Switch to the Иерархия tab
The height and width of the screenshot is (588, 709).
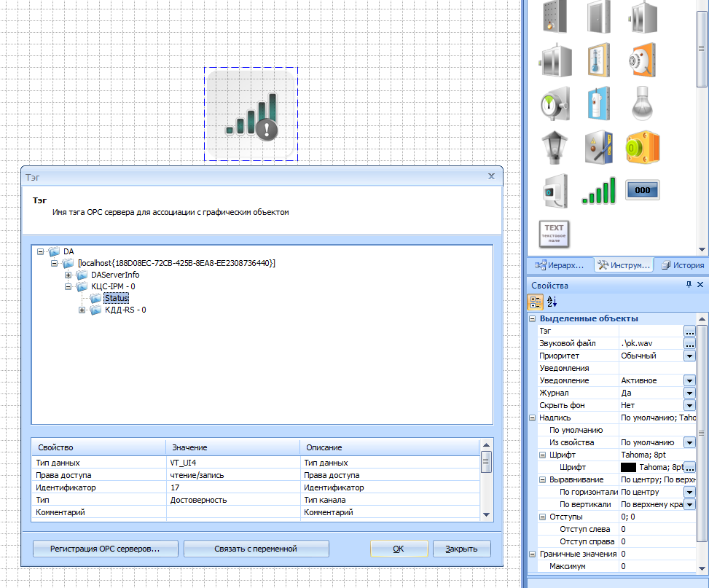pyautogui.click(x=560, y=265)
